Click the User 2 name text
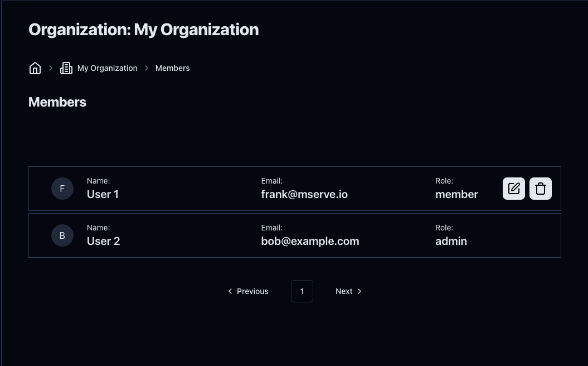 click(x=104, y=241)
